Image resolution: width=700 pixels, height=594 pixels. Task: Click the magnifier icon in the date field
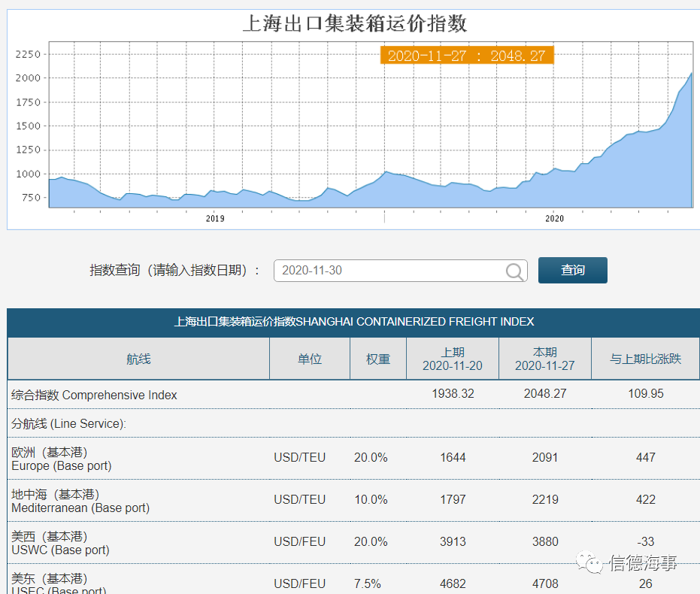click(x=514, y=271)
